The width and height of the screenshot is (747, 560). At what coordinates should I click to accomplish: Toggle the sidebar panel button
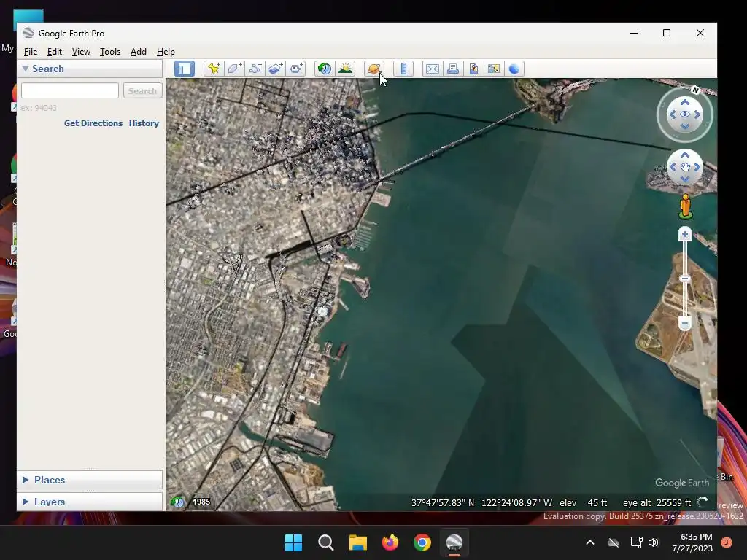coord(185,69)
